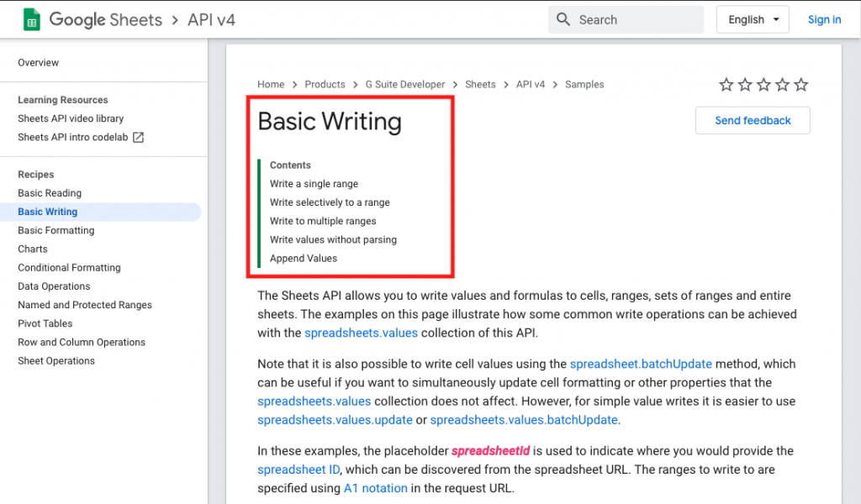
Task: Open spreadsheet.batchUpdate link
Action: point(641,365)
